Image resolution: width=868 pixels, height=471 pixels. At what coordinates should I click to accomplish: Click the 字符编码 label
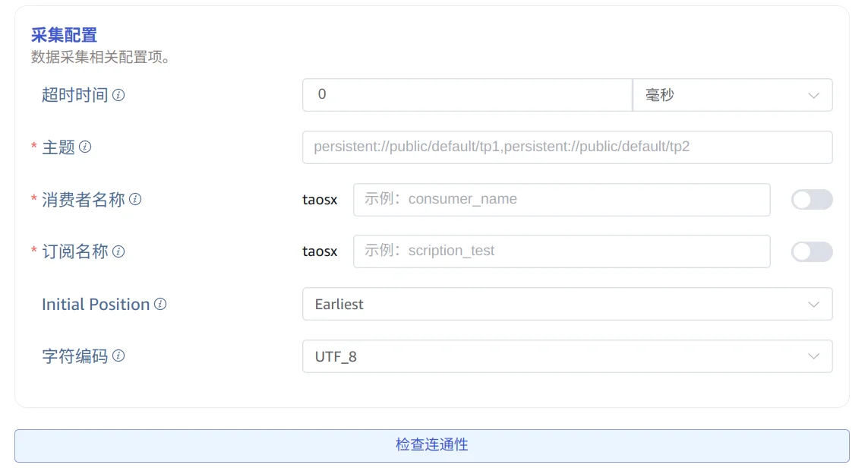click(75, 356)
